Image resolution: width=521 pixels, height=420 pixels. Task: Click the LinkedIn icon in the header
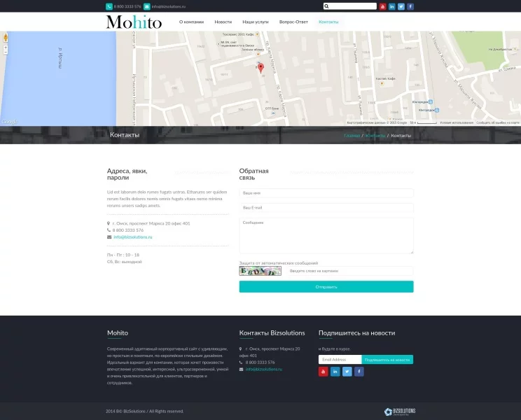tap(392, 6)
